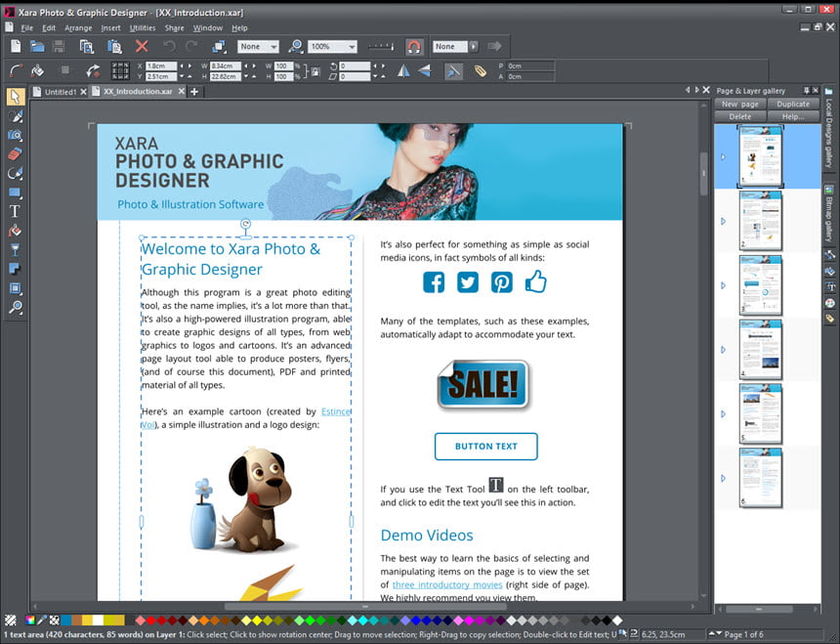Open the File menu
The width and height of the screenshot is (840, 644).
click(x=26, y=28)
